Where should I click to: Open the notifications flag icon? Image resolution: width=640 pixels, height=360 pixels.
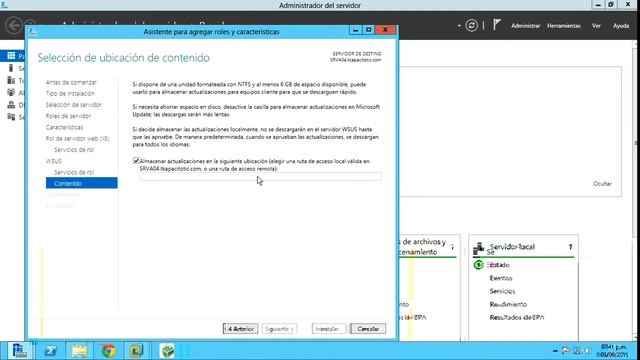point(496,25)
